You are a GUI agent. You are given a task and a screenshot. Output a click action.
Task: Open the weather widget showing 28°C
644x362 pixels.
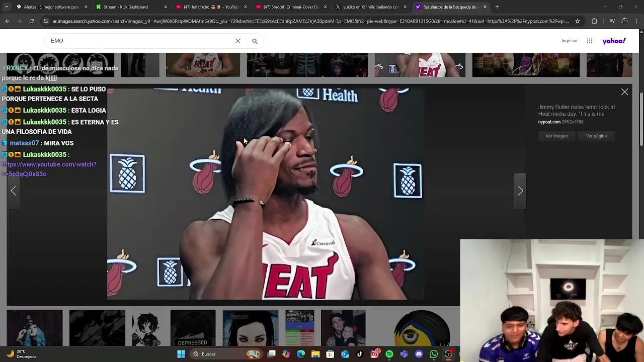pos(20,354)
